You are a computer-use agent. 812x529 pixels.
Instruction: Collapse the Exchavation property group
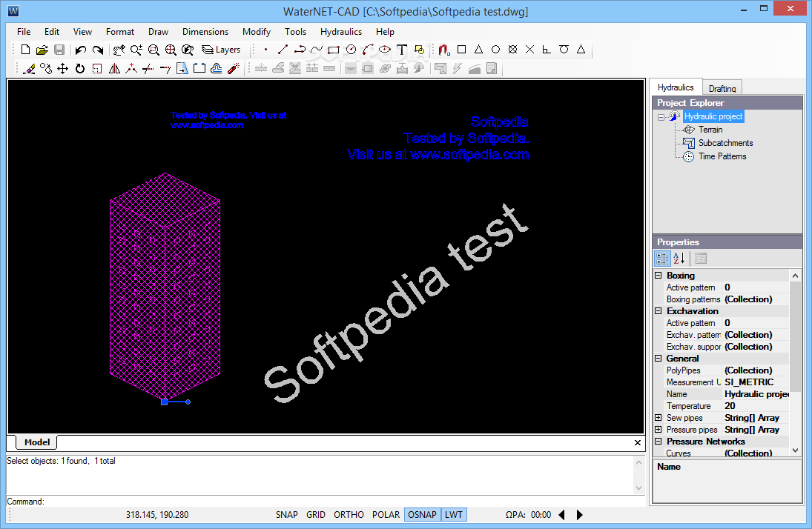pos(658,311)
